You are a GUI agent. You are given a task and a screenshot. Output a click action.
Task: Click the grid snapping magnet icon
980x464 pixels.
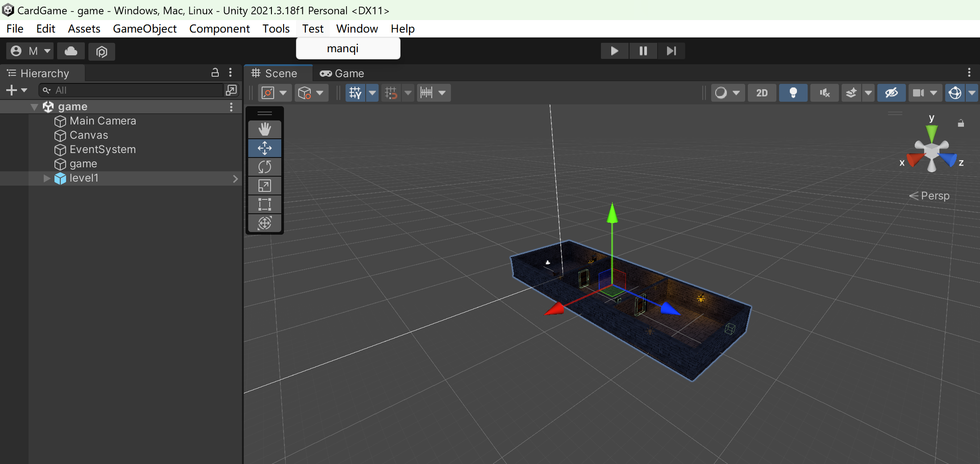click(391, 93)
